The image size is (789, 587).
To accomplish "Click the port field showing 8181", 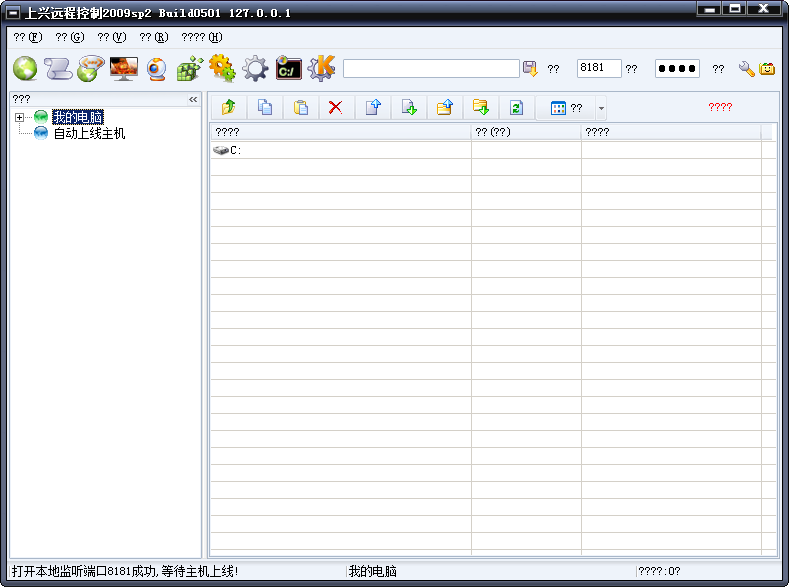I will pyautogui.click(x=598, y=69).
